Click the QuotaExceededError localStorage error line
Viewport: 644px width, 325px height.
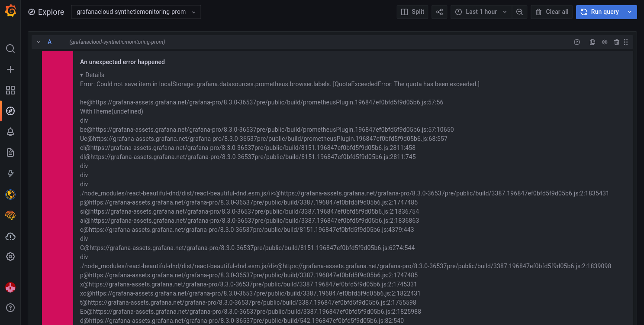(x=280, y=84)
